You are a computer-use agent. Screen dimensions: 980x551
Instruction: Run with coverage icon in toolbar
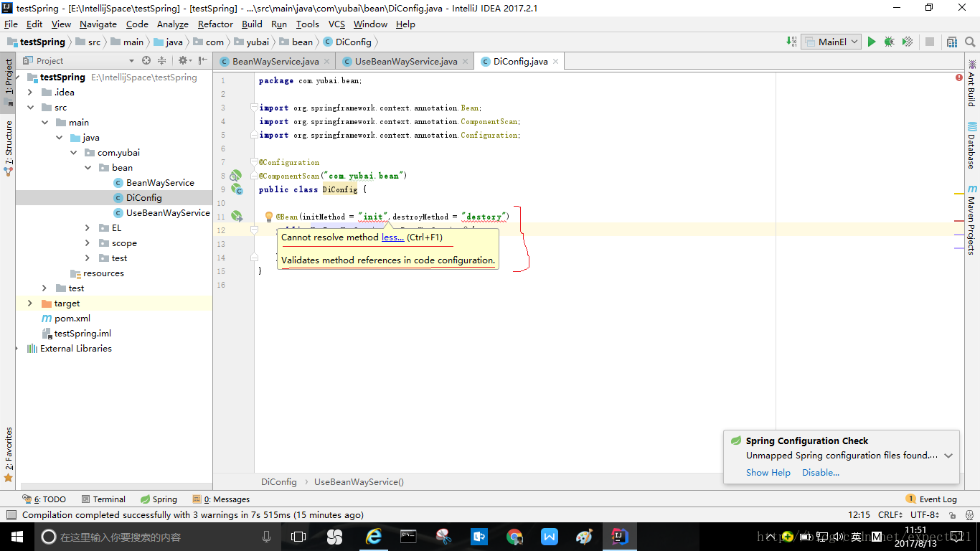tap(908, 42)
